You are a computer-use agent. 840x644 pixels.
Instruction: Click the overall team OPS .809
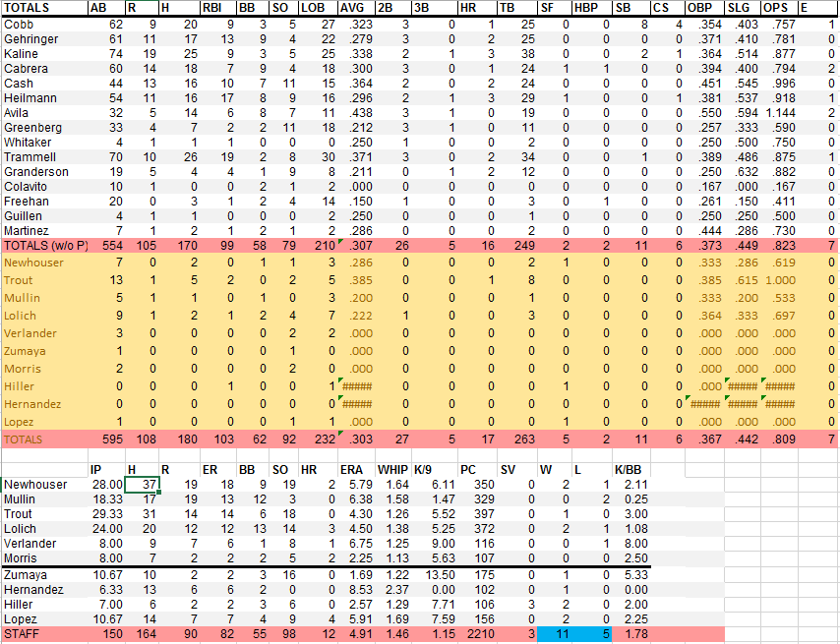[784, 439]
